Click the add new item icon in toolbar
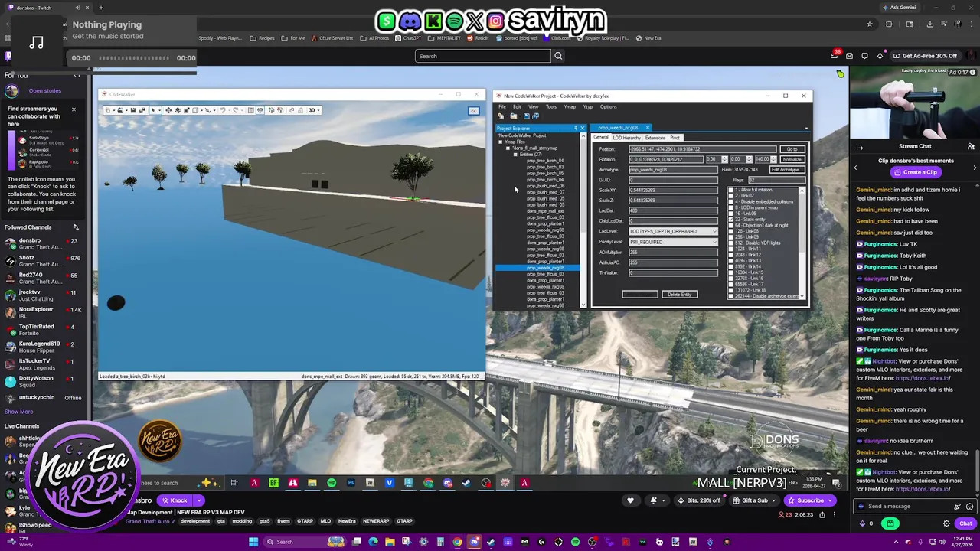This screenshot has width=980, height=551. 272,110
